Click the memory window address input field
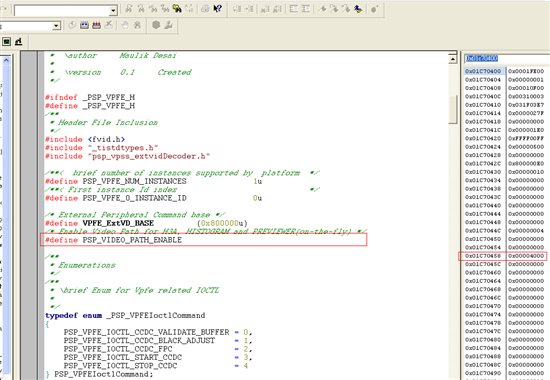Viewport: 550px width, 380px height. [507, 59]
